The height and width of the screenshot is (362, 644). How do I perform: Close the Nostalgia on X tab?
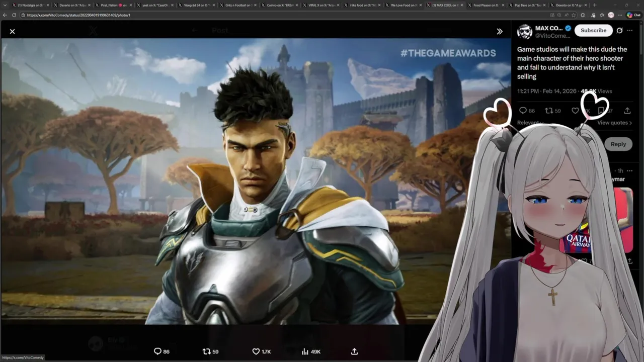[47, 5]
